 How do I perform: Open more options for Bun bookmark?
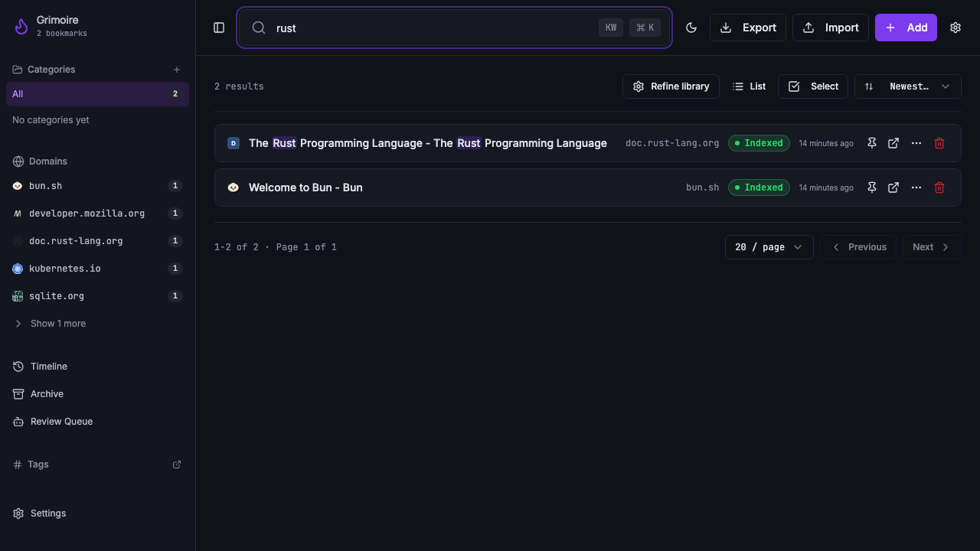916,187
